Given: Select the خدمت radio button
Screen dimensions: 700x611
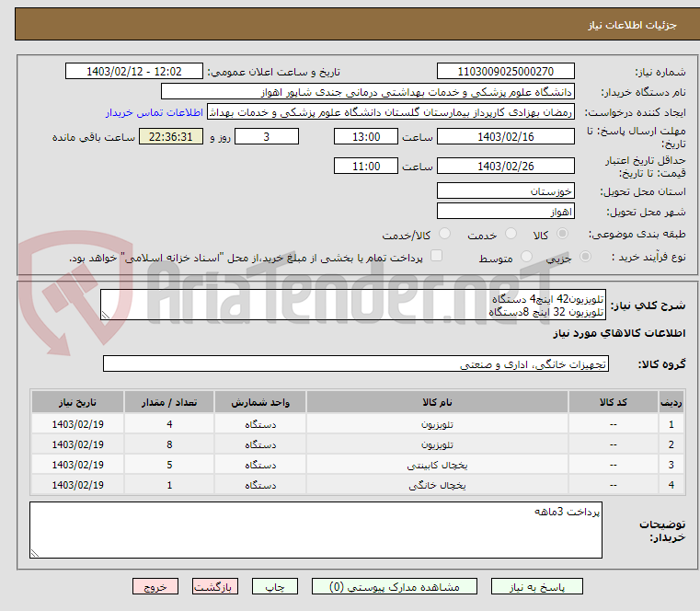Looking at the screenshot, I should (x=511, y=234).
